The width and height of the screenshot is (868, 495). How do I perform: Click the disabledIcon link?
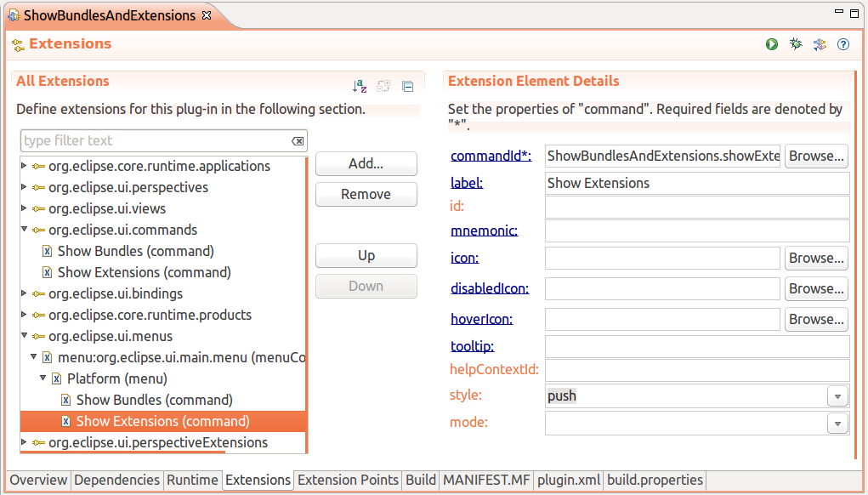point(490,288)
